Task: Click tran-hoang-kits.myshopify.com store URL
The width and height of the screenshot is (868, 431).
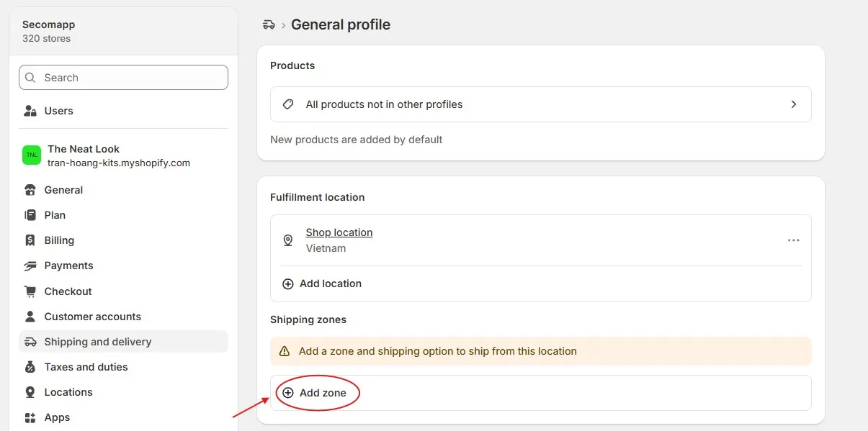Action: pos(119,163)
